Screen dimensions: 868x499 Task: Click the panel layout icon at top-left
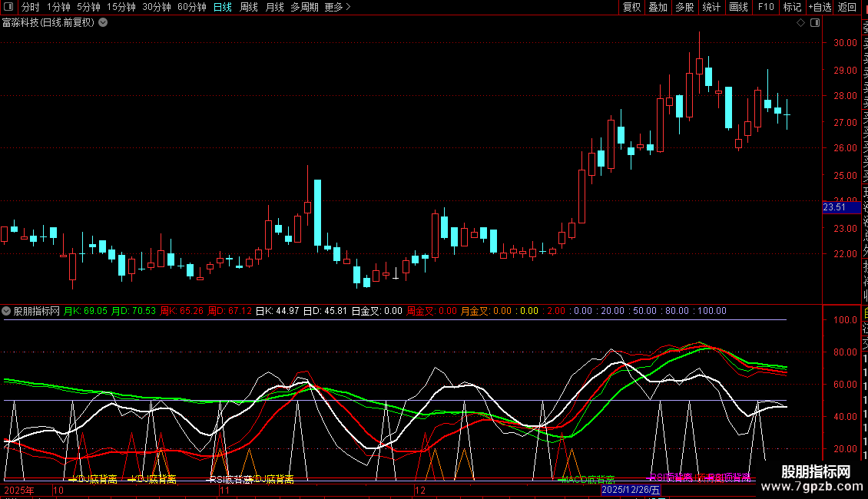pyautogui.click(x=8, y=7)
